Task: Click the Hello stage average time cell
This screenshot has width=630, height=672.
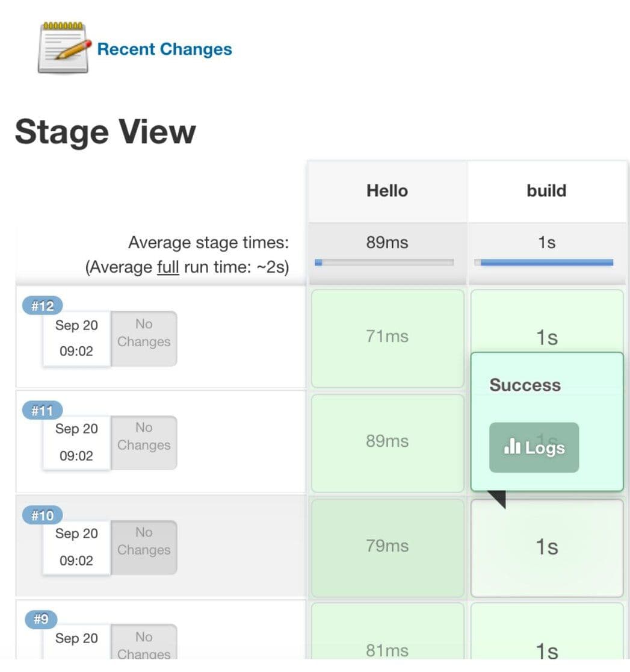Action: click(x=387, y=241)
